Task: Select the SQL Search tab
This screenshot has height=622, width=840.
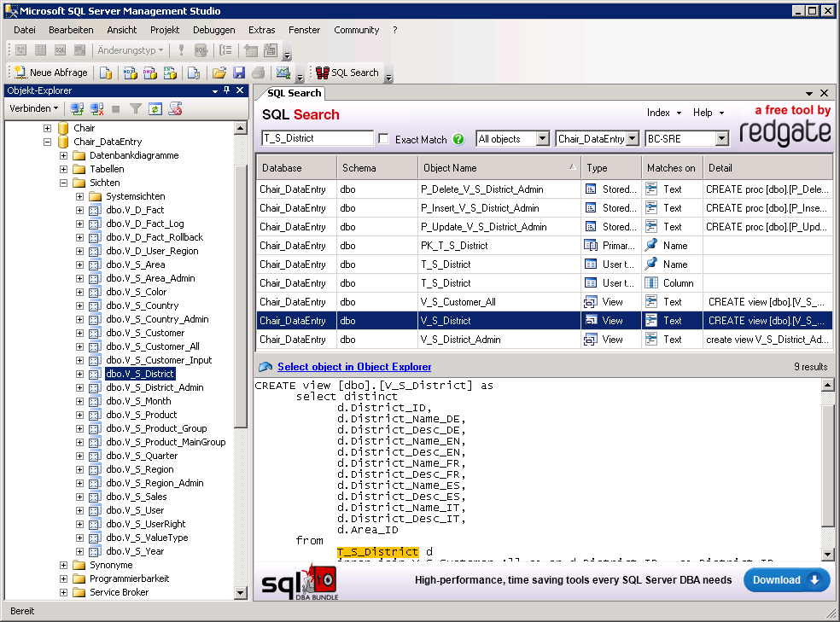Action: click(295, 93)
